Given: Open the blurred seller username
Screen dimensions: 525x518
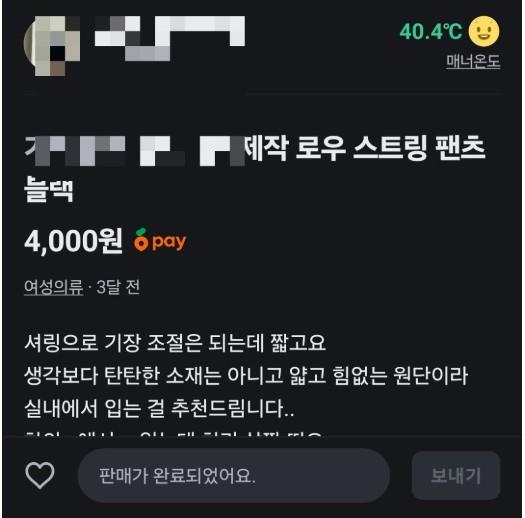Looking at the screenshot, I should click(x=170, y=38).
